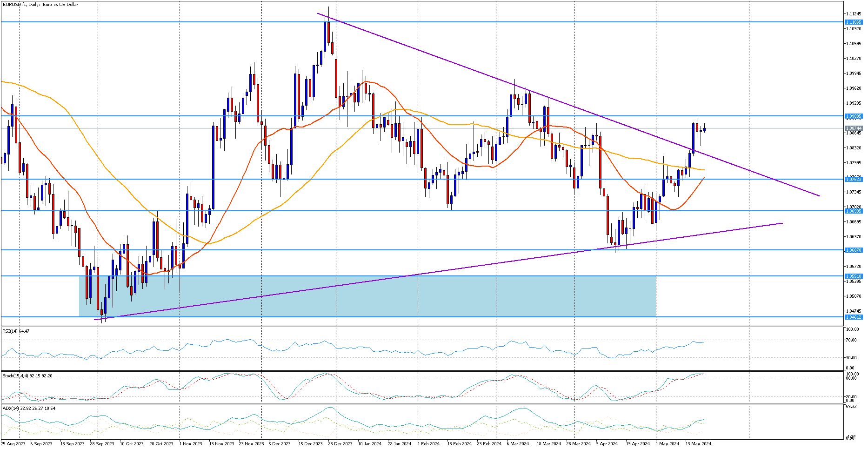The image size is (868, 449).
Task: Click the 25 Aug 2023 date label
Action: tap(13, 444)
